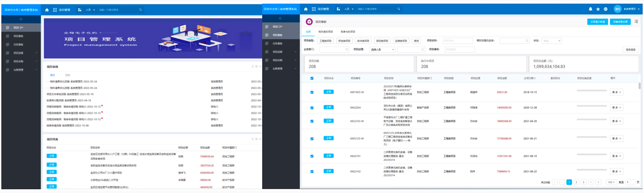
Task: Click the 项目门户 sidebar icon in the left window
Action: point(7,28)
